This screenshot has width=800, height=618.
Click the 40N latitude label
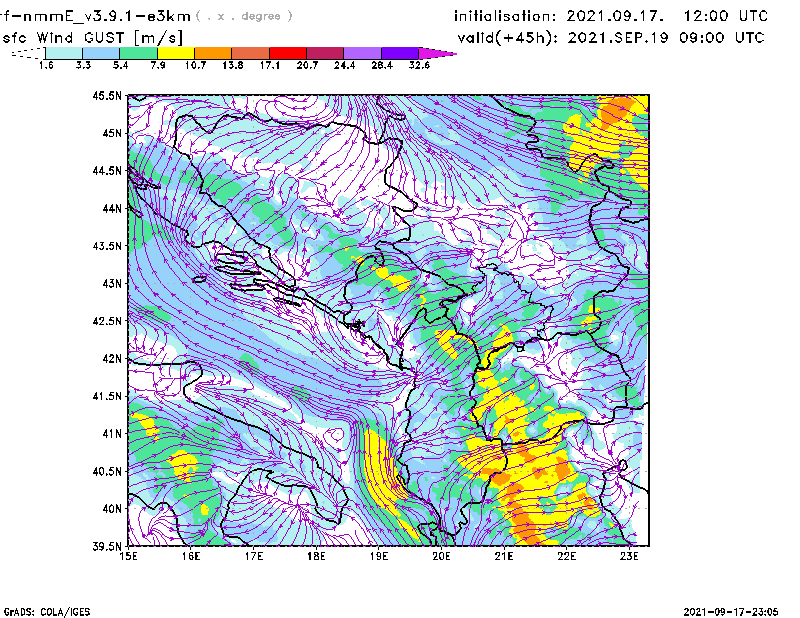[x=112, y=509]
